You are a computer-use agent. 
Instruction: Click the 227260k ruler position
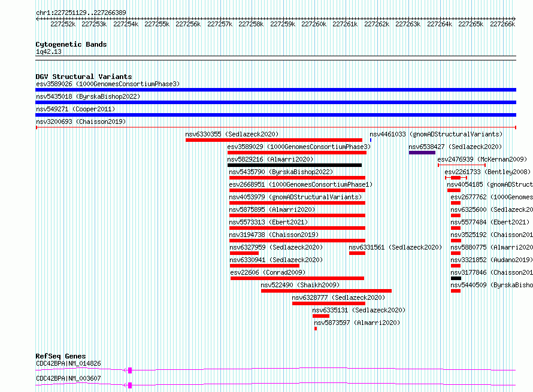pos(314,24)
